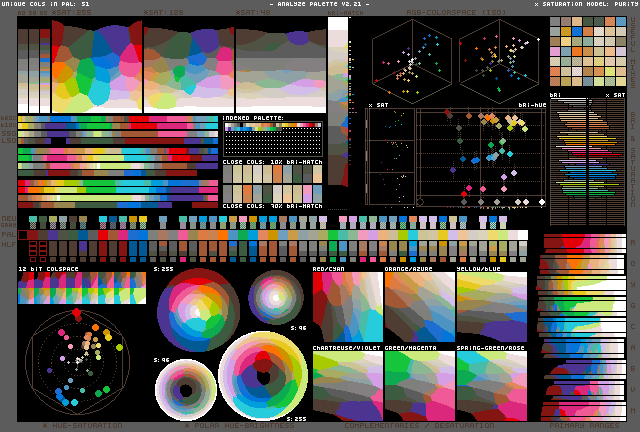Click the Chartreuse/Violet blend panel
This screenshot has width=640, height=432.
click(x=347, y=386)
